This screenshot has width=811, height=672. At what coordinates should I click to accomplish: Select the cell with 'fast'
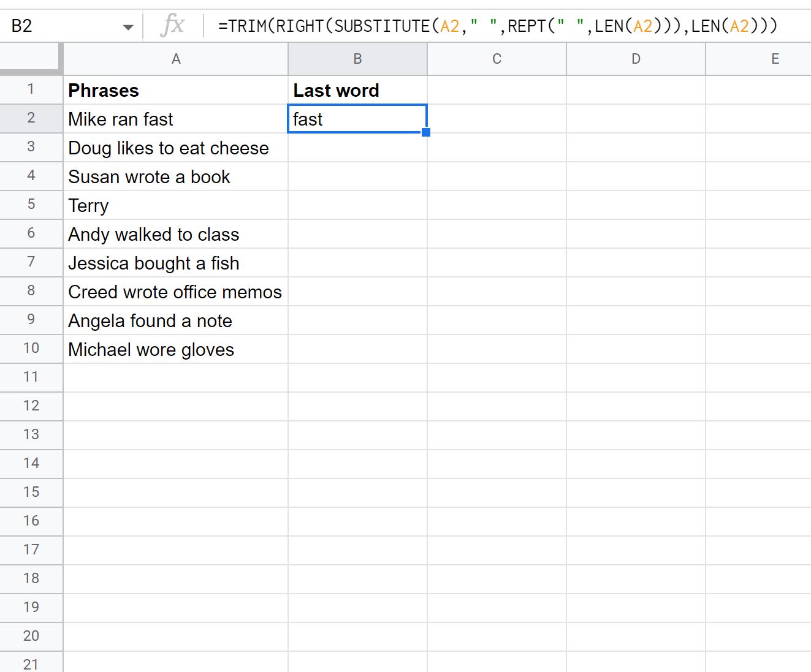[x=357, y=119]
